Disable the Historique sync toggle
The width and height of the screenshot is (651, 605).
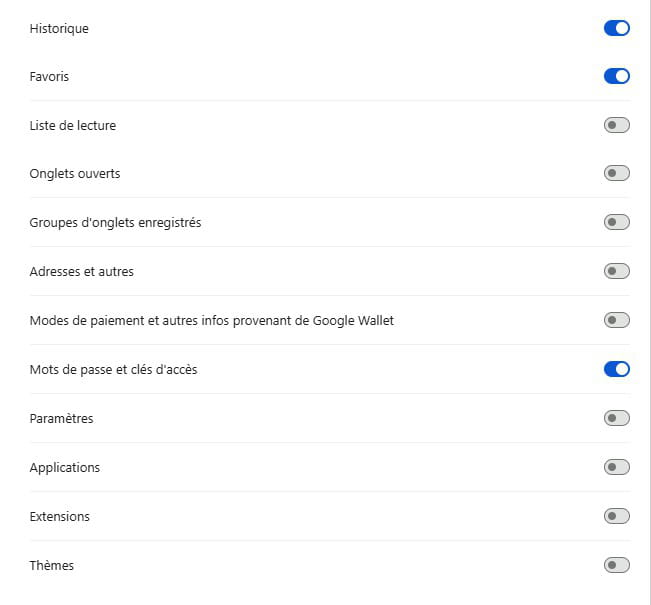(x=616, y=28)
